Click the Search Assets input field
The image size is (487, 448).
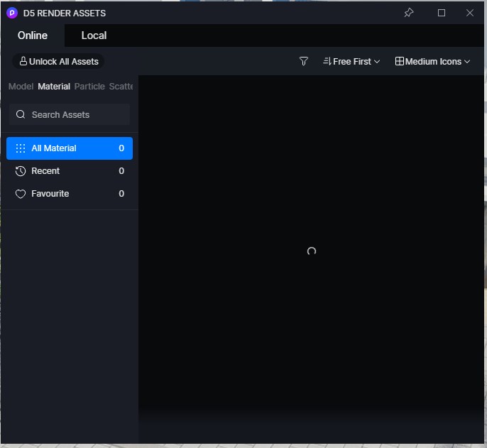(x=70, y=114)
